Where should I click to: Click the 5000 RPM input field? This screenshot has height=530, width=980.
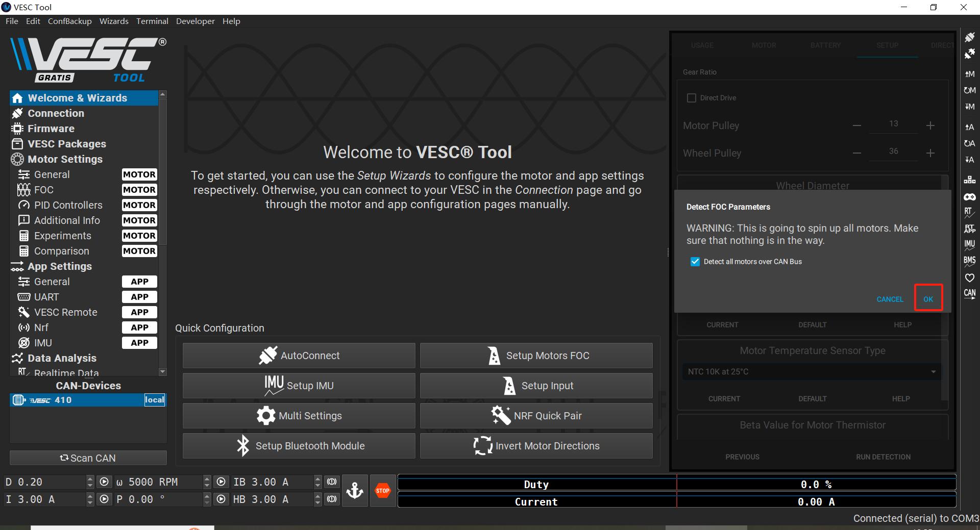click(x=158, y=482)
